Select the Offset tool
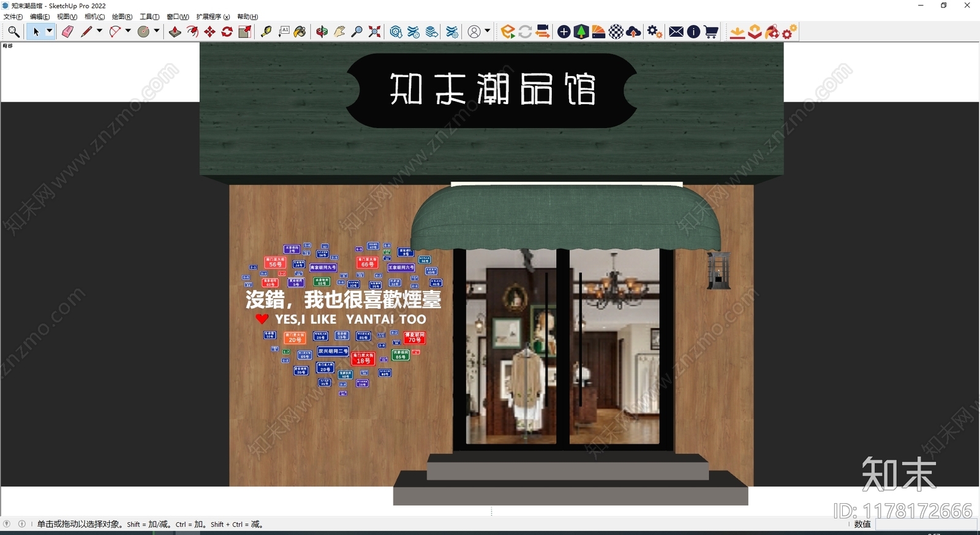980x535 pixels. [x=192, y=32]
